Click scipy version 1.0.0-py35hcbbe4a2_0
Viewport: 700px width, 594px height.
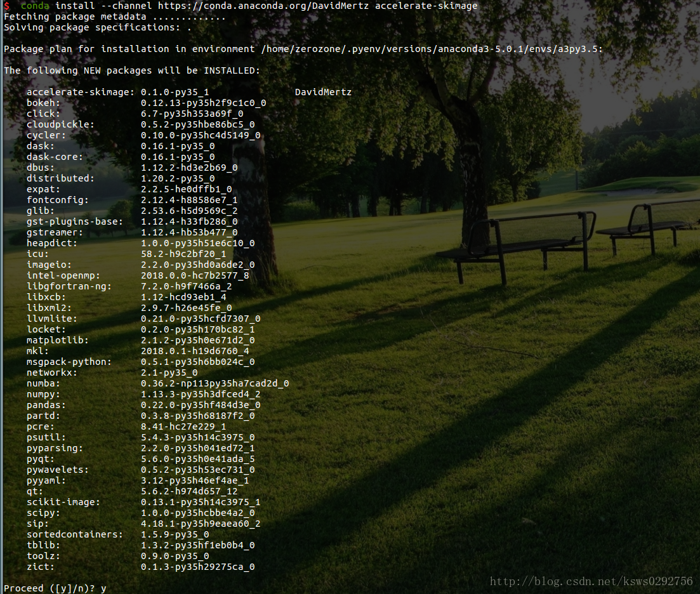[x=198, y=513]
